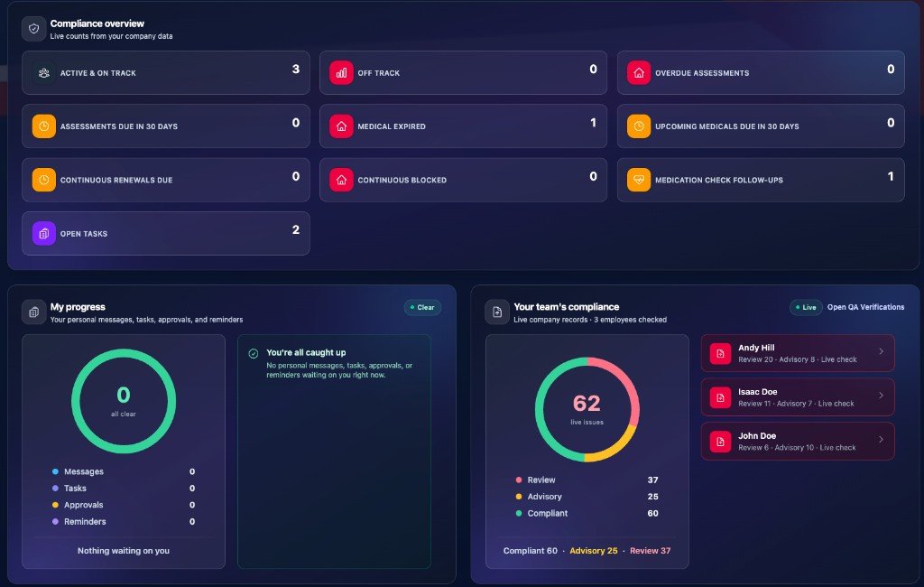Click the Assessments Due in 30 Days clock icon

coord(43,126)
